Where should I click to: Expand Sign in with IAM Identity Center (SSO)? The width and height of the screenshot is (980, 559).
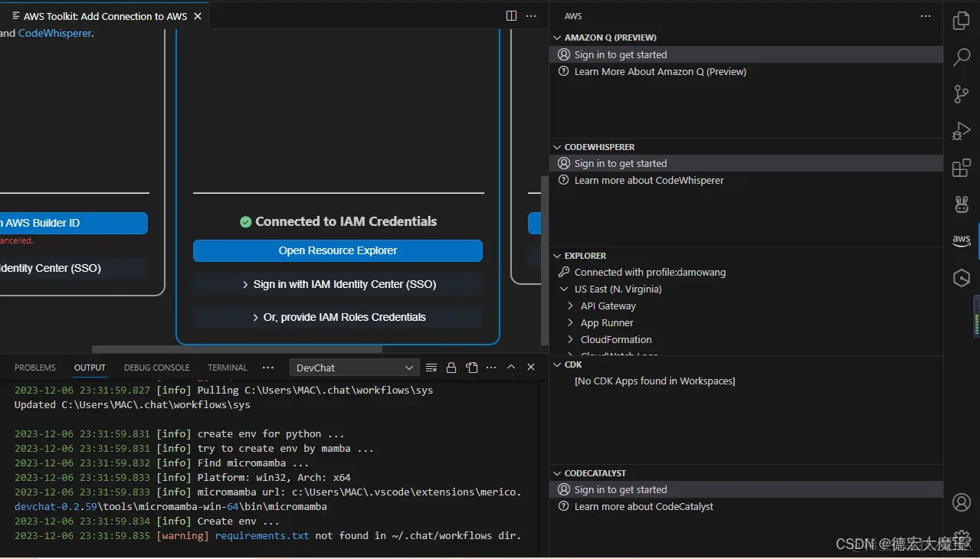pyautogui.click(x=338, y=284)
